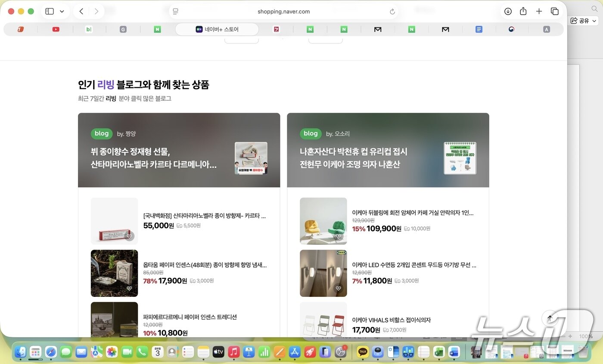Heart the 이케아 회전 암체어 product
Image resolution: width=603 pixels, height=364 pixels.
[339, 236]
